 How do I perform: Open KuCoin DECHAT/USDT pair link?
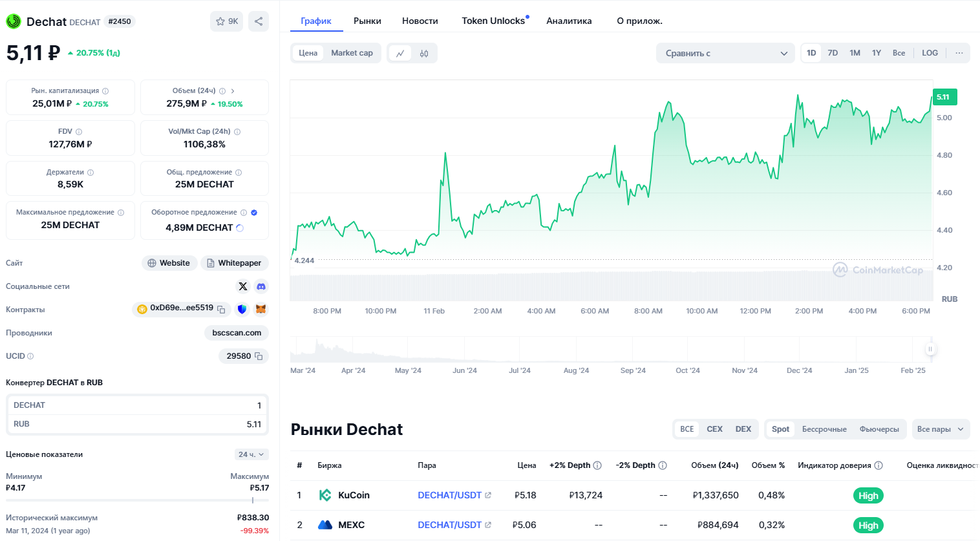pyautogui.click(x=454, y=495)
